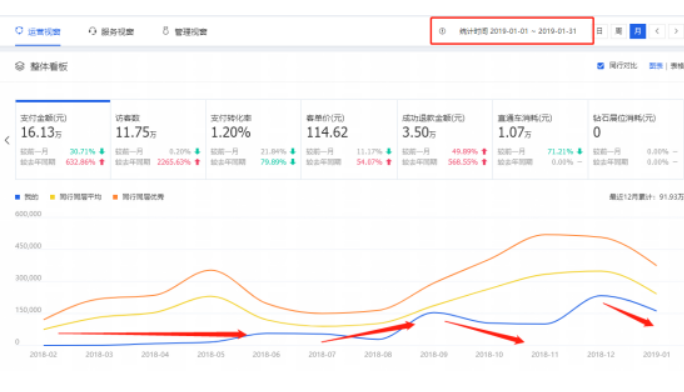Click the info icon before 统计时间
The image size is (684, 392).
[442, 31]
